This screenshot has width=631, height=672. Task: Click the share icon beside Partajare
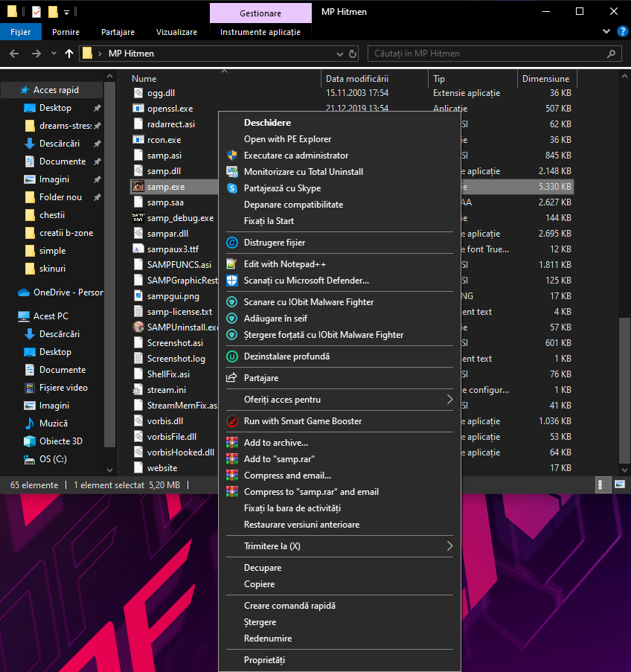232,378
